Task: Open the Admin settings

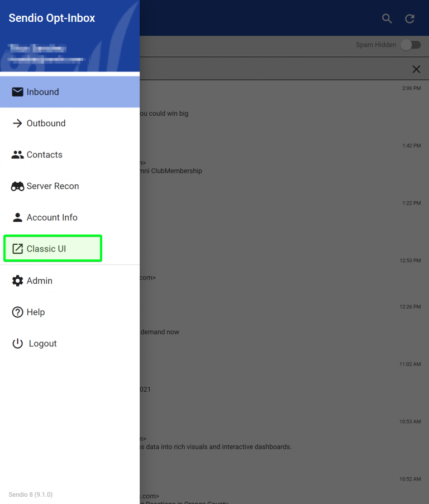Action: click(x=70, y=280)
